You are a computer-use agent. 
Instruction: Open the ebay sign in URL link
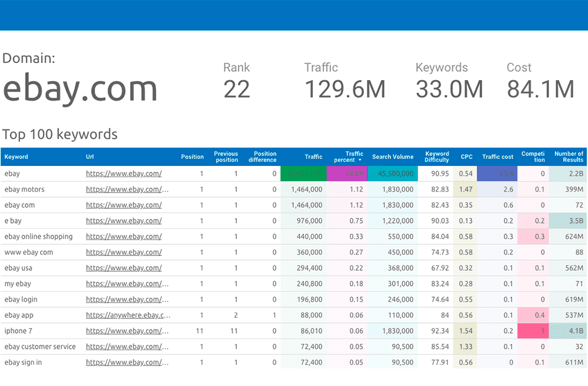(x=127, y=362)
